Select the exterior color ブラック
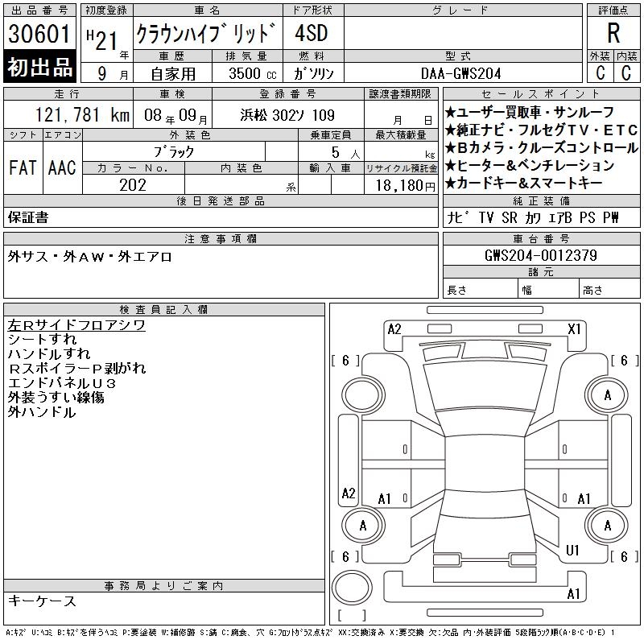Image resolution: width=644 pixels, height=644 pixels. click(174, 151)
